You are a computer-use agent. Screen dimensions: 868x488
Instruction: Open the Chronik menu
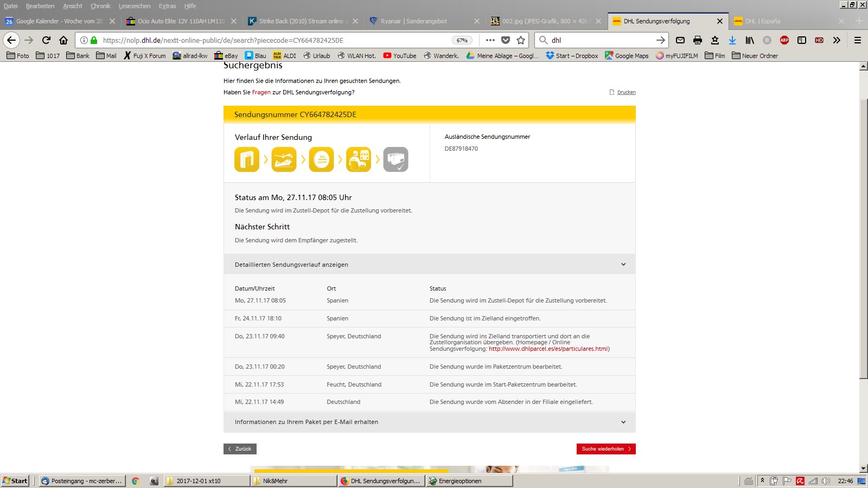click(100, 6)
